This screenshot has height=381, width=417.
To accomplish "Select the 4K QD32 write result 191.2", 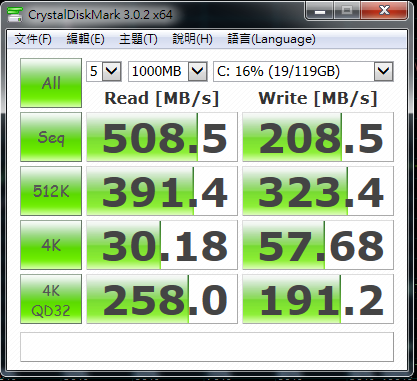I will pyautogui.click(x=318, y=299).
